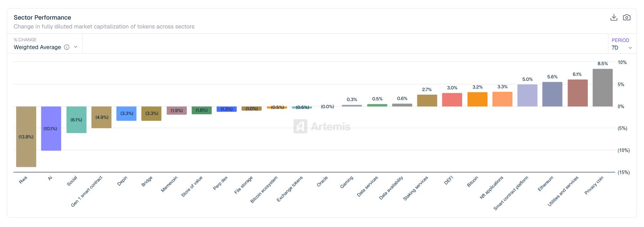The image size is (644, 227).
Task: Open the Weighted Average dropdown
Action: click(37, 47)
